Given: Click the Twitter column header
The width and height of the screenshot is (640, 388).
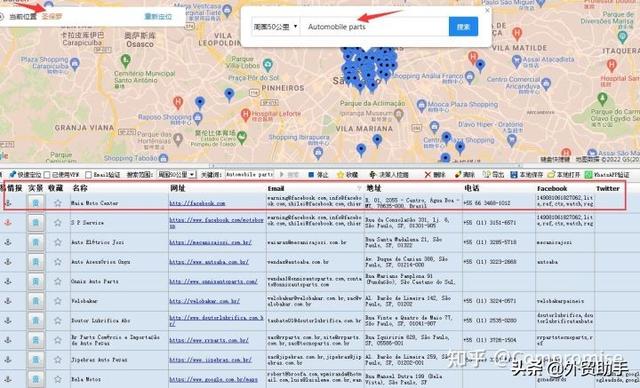Looking at the screenshot, I should tap(608, 188).
